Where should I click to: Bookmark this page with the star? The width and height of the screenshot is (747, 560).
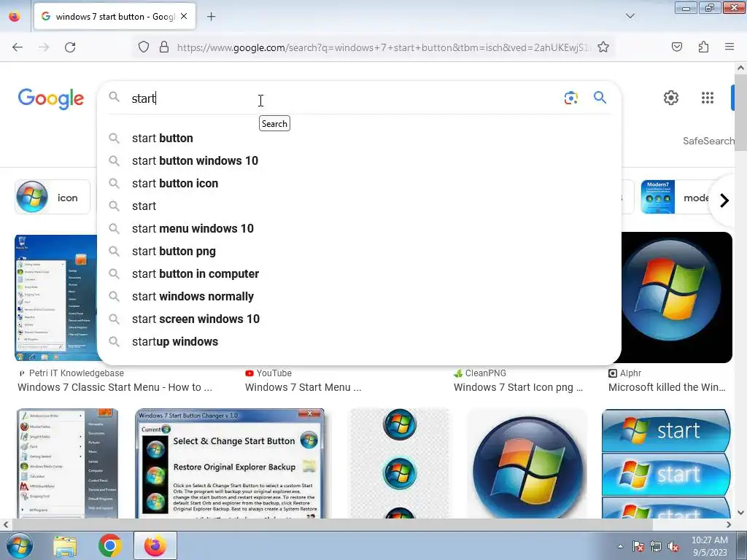click(x=603, y=47)
